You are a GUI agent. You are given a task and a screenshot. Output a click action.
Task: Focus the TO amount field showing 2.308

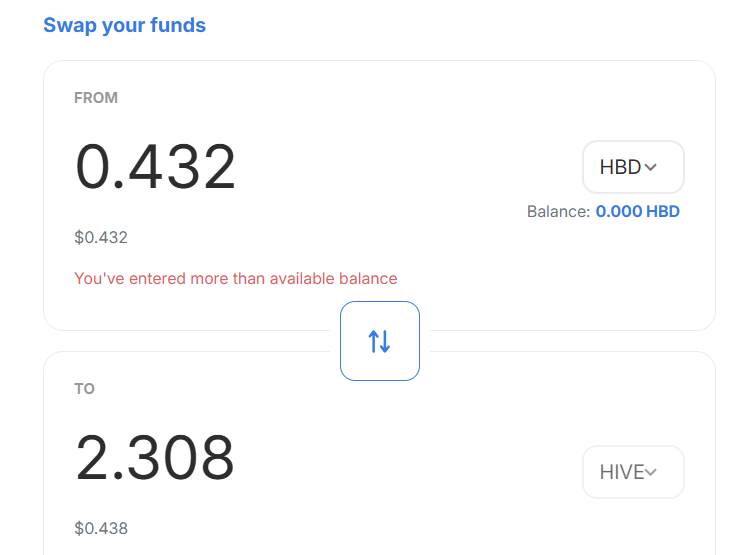tap(155, 458)
